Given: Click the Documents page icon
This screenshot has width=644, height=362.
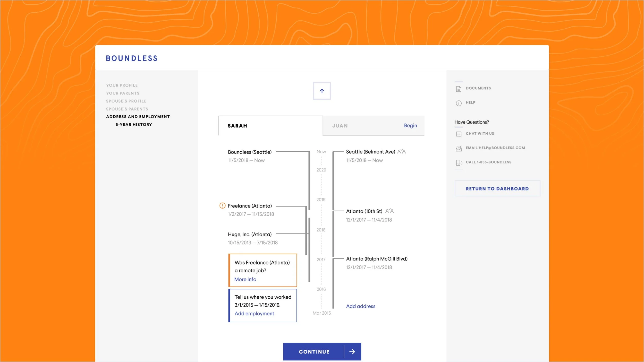Looking at the screenshot, I should point(459,89).
